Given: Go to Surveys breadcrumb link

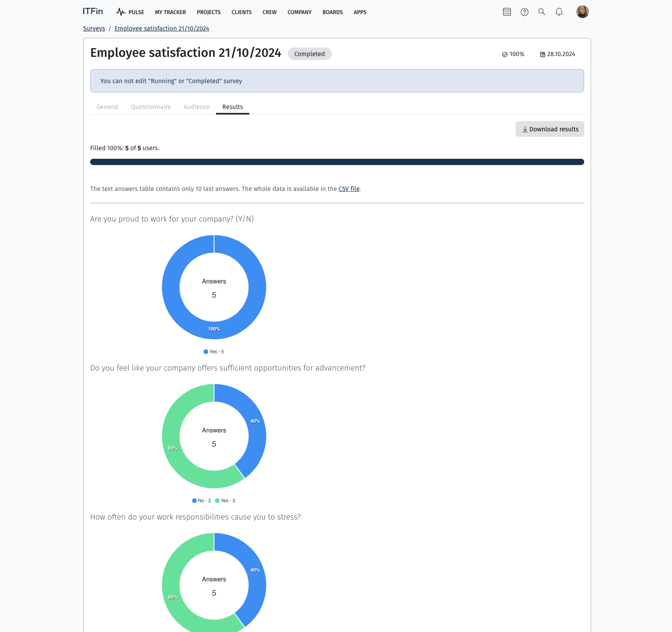Looking at the screenshot, I should pos(94,29).
